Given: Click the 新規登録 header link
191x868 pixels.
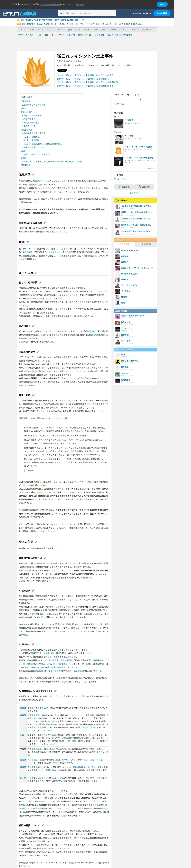Looking at the screenshot, I should coord(137,13).
